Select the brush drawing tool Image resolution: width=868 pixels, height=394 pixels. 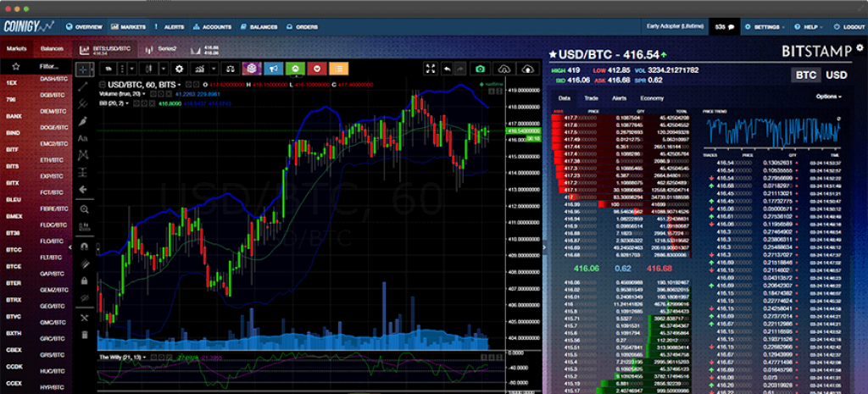tap(84, 120)
